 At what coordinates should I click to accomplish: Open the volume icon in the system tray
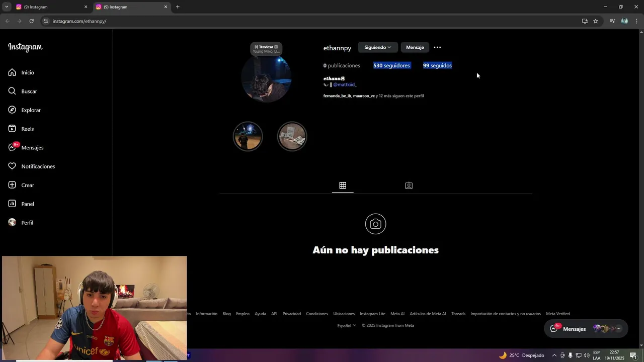[587, 355]
